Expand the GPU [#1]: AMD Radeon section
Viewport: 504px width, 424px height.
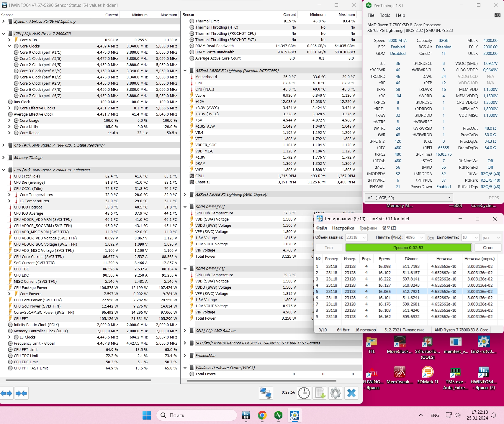click(185, 331)
